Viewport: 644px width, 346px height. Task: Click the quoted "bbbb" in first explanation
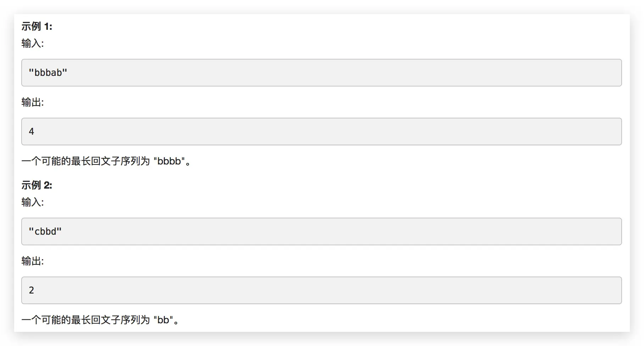pyautogui.click(x=169, y=161)
